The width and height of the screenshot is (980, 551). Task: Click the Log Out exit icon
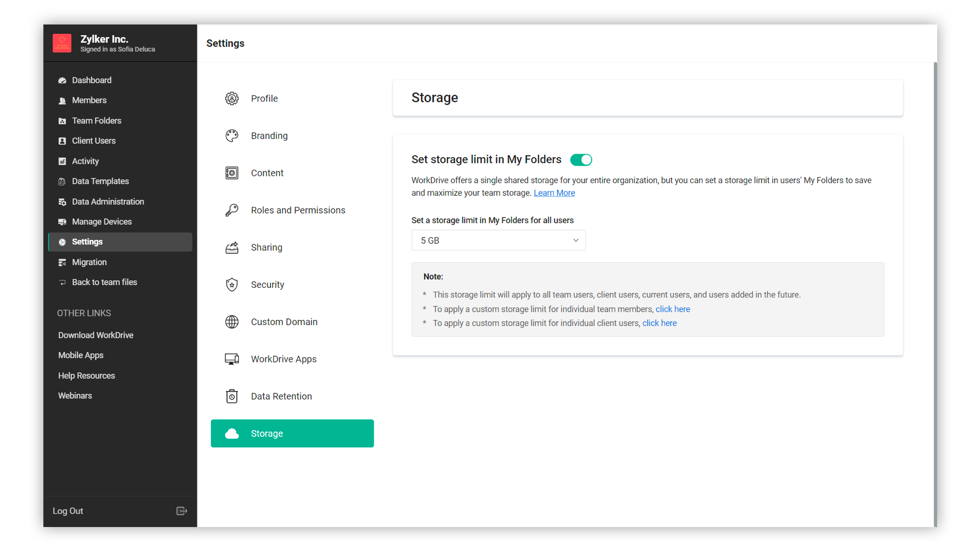point(181,511)
